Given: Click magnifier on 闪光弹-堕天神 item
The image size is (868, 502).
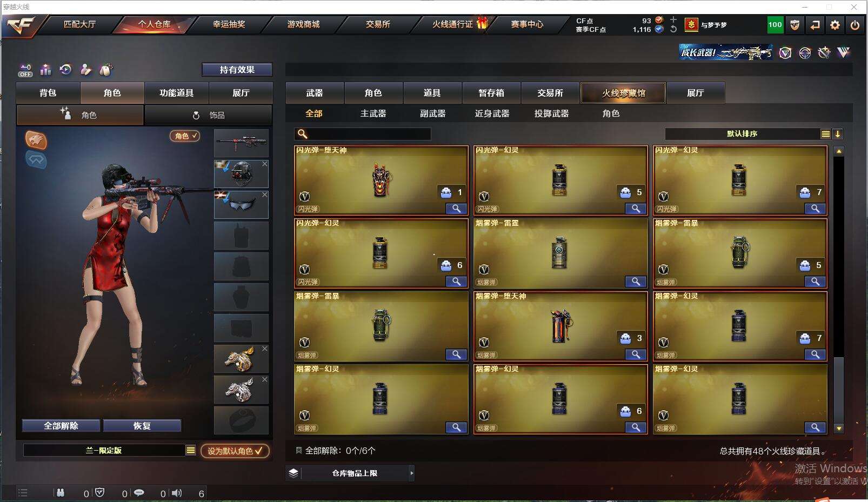Looking at the screenshot, I should coord(456,209).
